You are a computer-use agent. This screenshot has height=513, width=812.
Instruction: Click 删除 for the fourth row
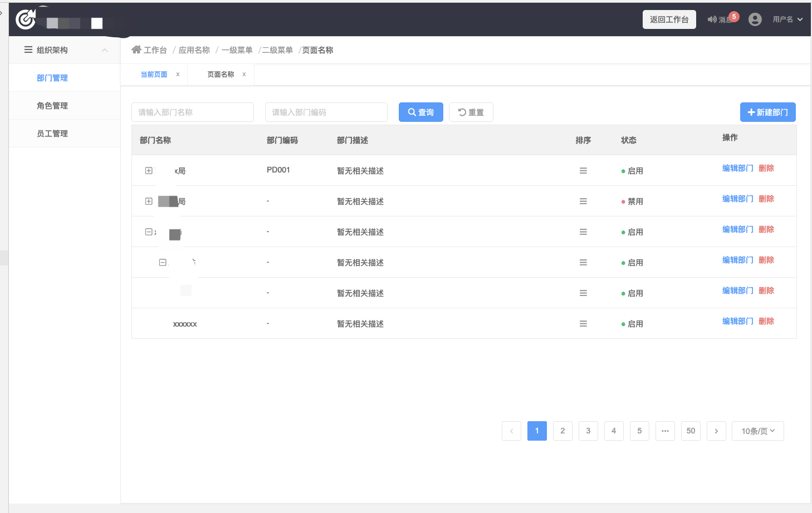[x=766, y=260]
